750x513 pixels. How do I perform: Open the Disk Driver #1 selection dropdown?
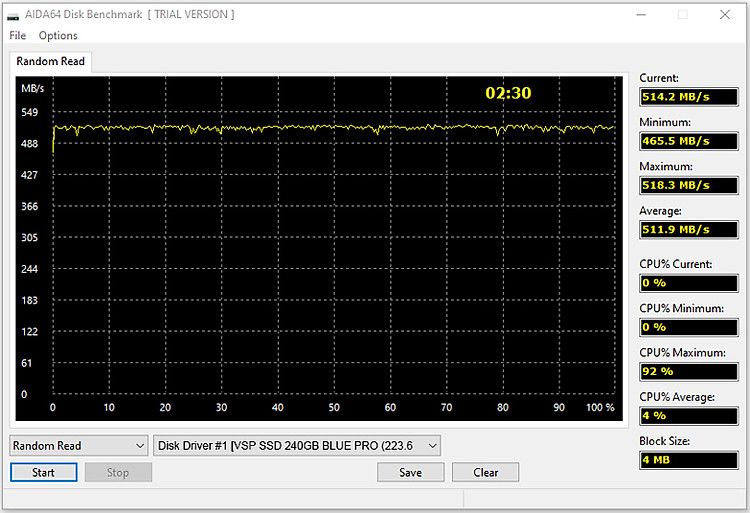297,446
